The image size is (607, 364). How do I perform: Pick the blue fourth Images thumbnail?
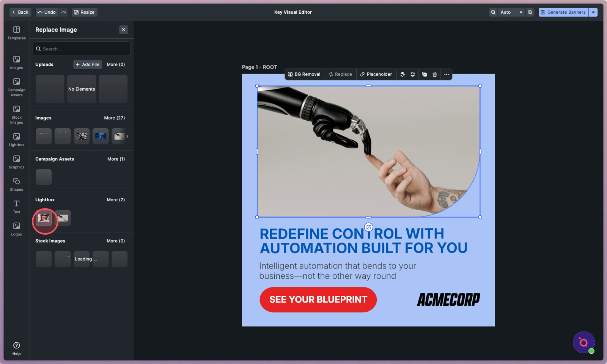tap(101, 136)
